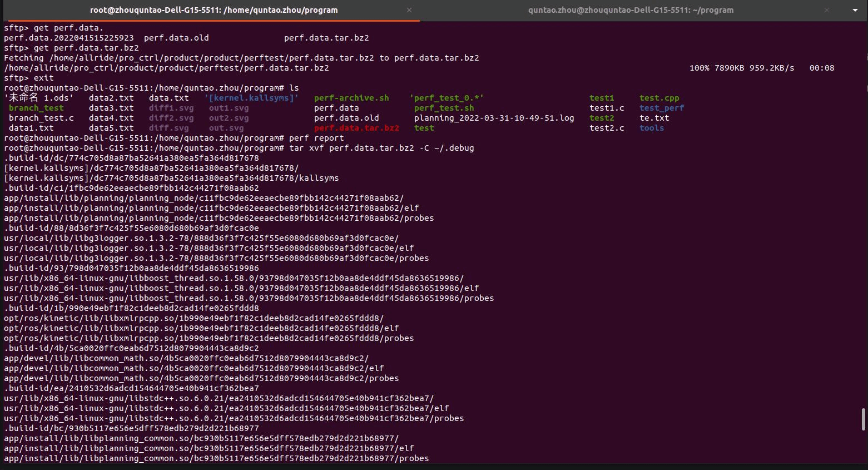Image resolution: width=868 pixels, height=470 pixels.
Task: Click data2.txt in the listing
Action: coord(111,98)
